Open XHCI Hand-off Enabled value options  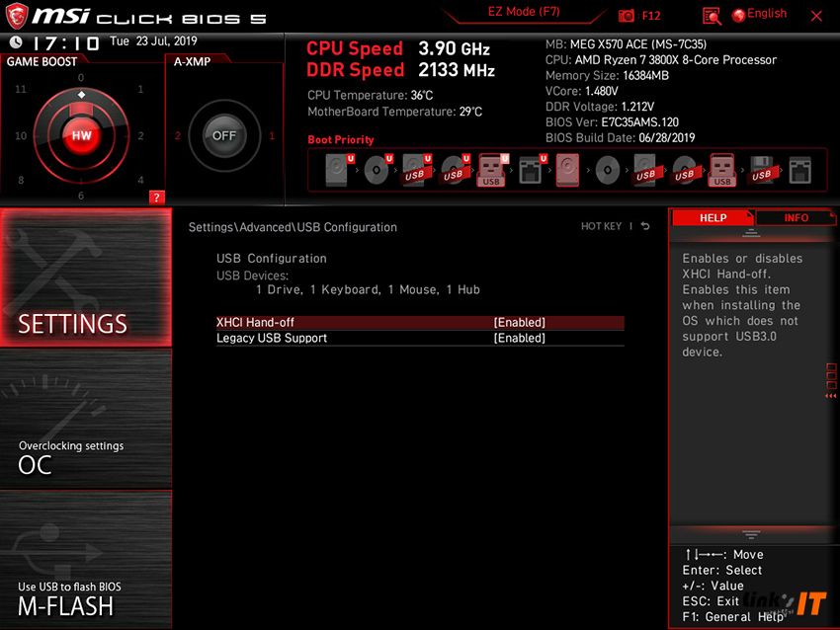click(x=519, y=322)
